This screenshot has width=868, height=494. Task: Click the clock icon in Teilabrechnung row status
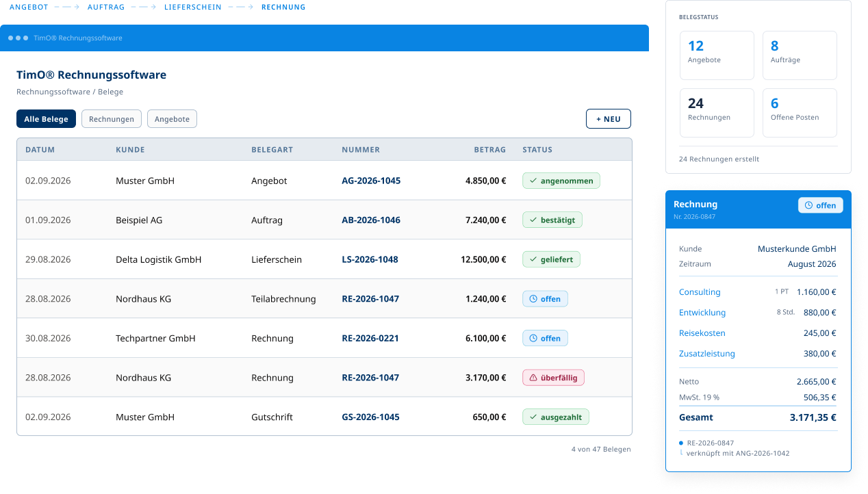click(x=533, y=299)
